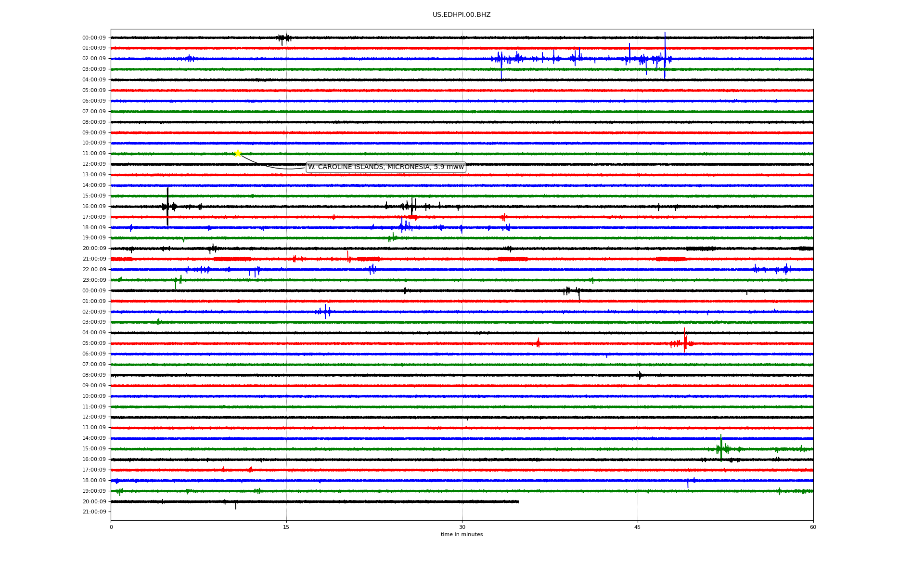Click the 0 tick on the x-axis
Image resolution: width=924 pixels, height=578 pixels.
[x=111, y=527]
